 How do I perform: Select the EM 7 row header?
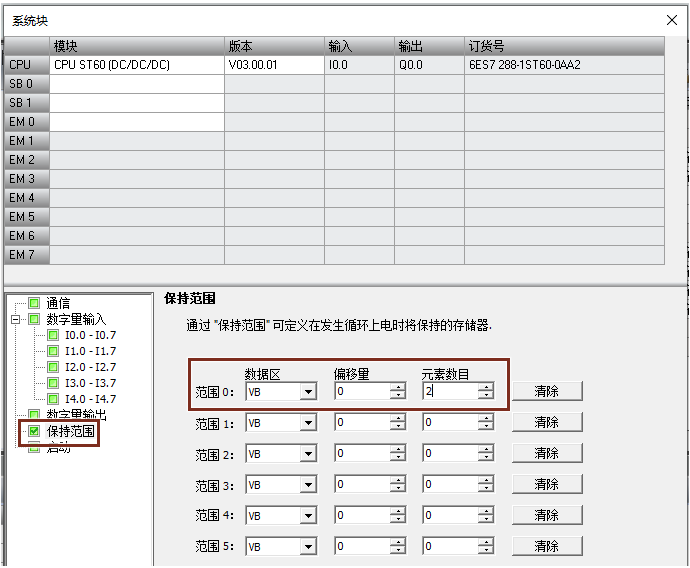[x=27, y=255]
